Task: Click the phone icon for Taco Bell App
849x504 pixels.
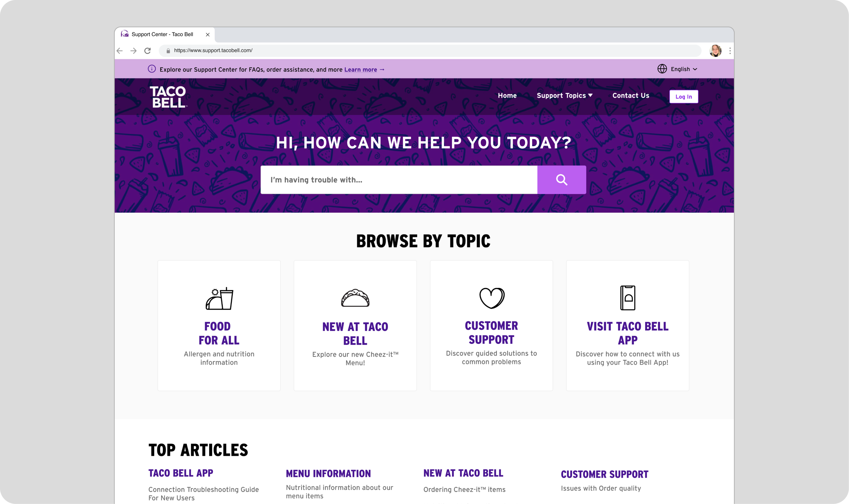Action: pos(627,297)
